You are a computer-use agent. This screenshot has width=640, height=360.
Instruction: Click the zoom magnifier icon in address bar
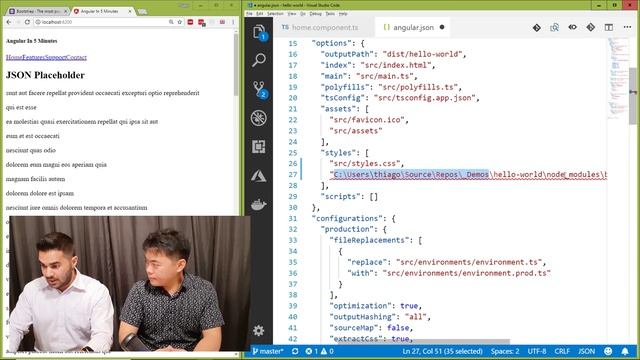(x=171, y=22)
